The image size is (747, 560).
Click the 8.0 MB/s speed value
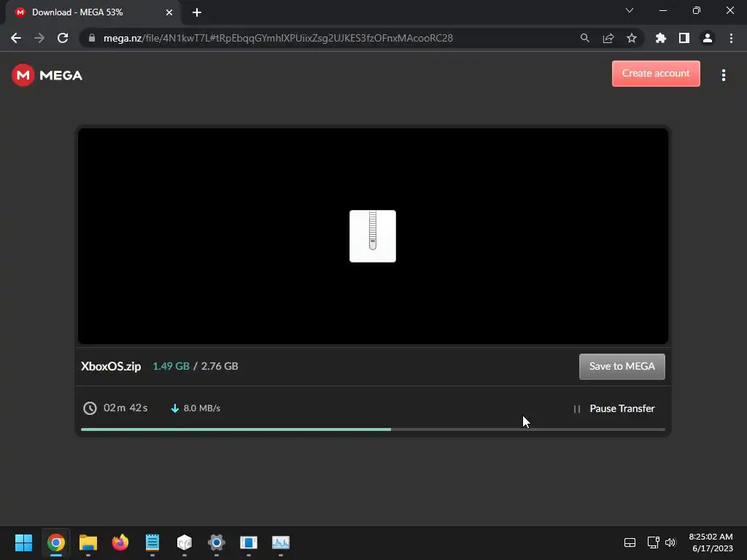click(x=202, y=408)
